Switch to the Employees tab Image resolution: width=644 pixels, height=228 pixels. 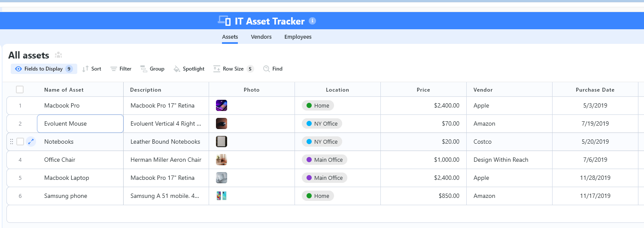[x=298, y=37]
